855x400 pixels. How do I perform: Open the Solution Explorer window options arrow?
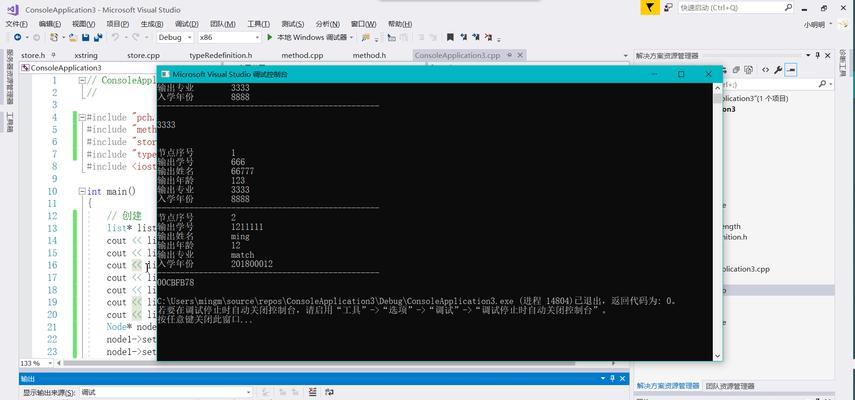click(809, 56)
